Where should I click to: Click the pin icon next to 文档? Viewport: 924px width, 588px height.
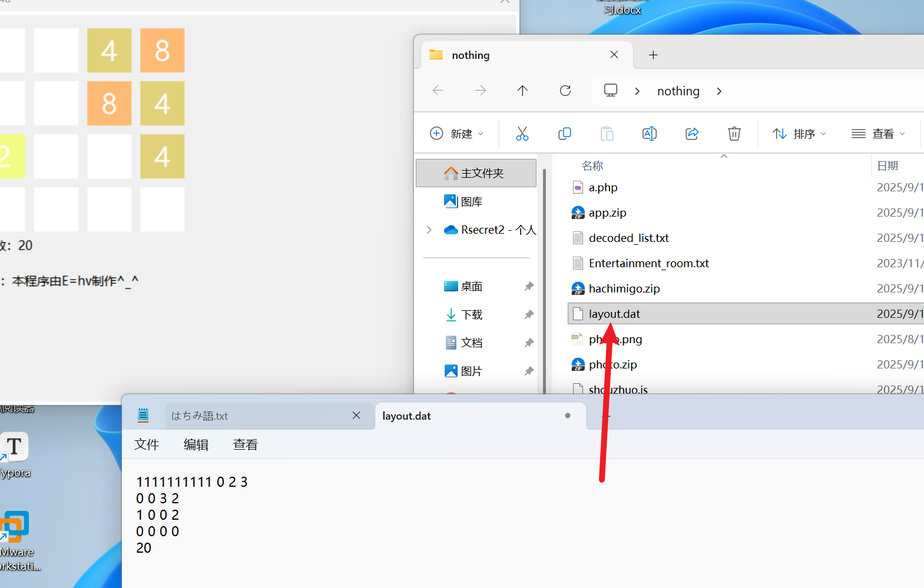[x=529, y=343]
